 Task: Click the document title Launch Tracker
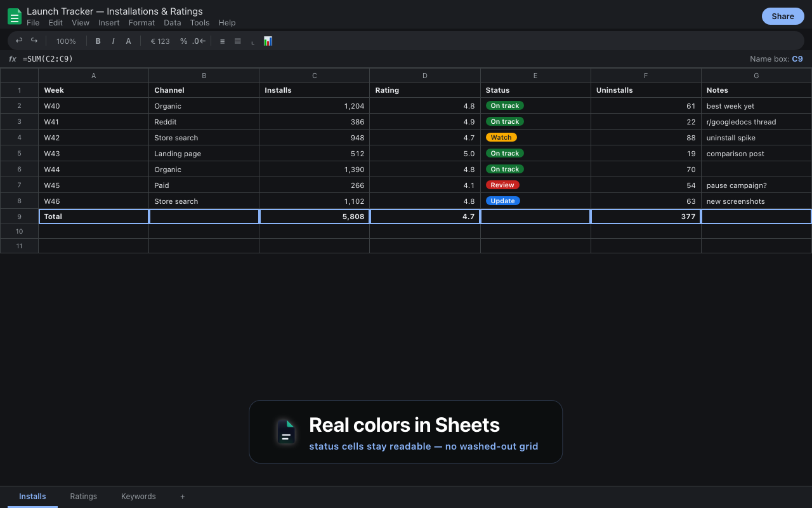click(x=115, y=11)
